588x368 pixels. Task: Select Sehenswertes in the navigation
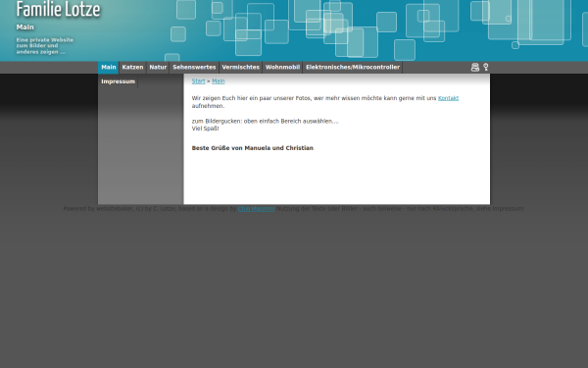coord(194,67)
